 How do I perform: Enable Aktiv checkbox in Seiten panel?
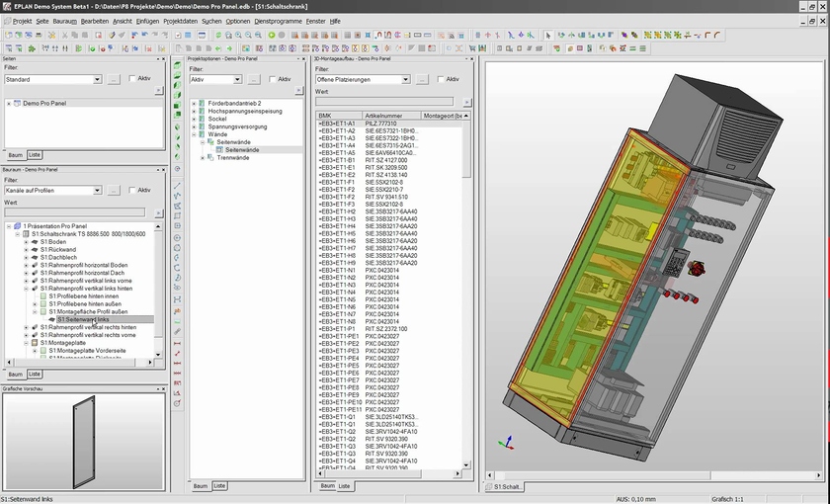[131, 79]
